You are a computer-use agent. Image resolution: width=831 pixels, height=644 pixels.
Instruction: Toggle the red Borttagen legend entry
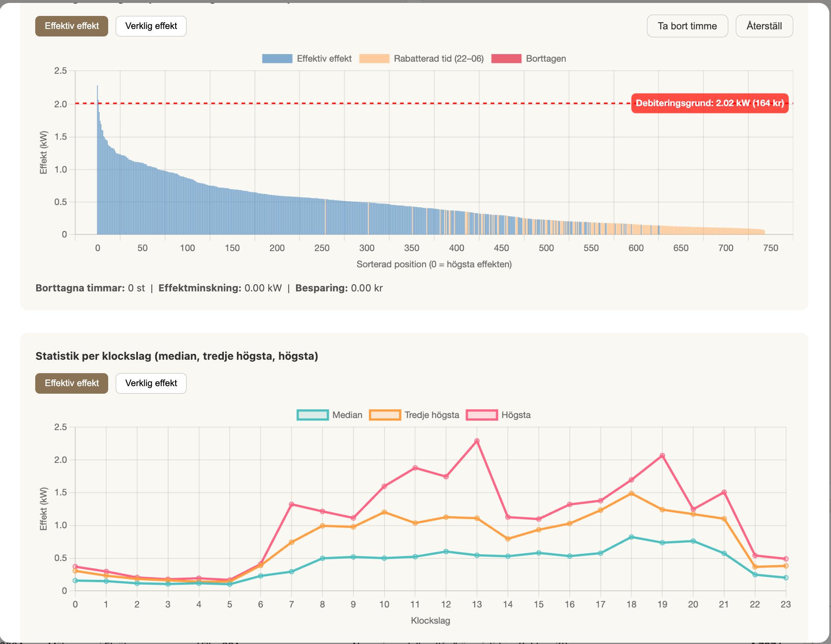(x=529, y=59)
